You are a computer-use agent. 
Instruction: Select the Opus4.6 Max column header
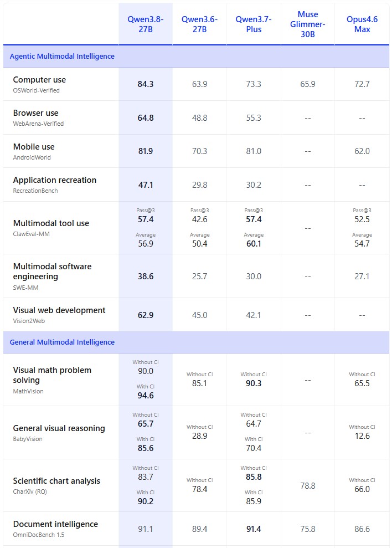[x=362, y=24]
